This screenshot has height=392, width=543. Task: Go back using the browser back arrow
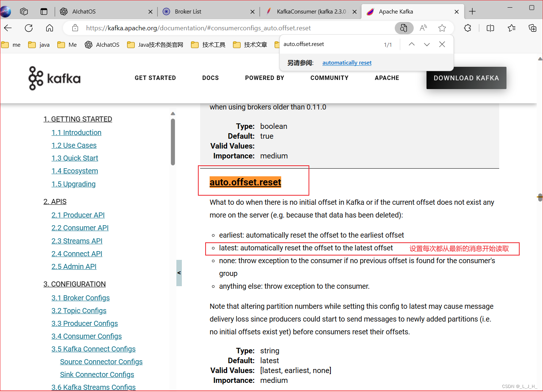click(8, 28)
